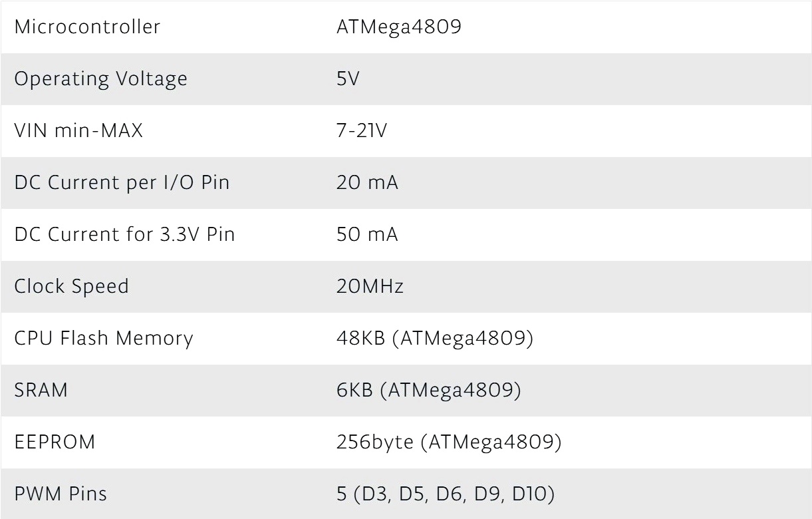The image size is (812, 519).
Task: Select the ATMega4809 microcontroller value
Action: (x=397, y=27)
